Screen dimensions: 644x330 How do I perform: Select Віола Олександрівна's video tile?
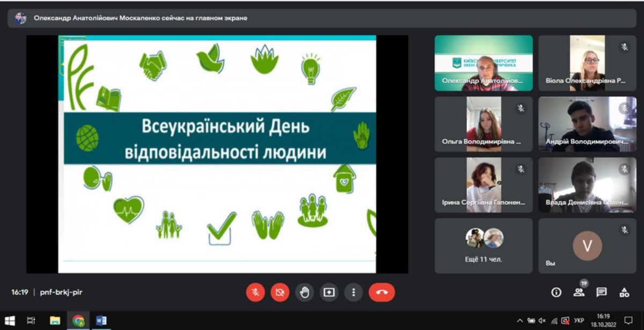pos(587,63)
